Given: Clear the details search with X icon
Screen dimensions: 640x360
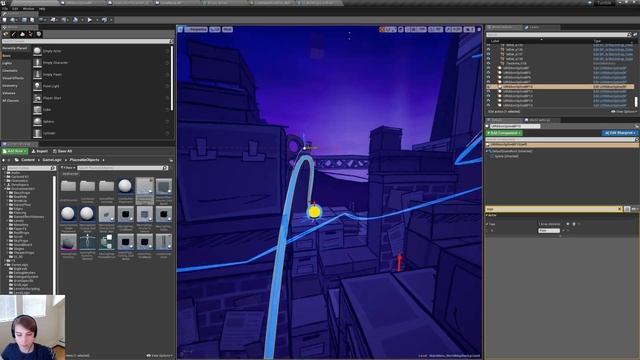Looking at the screenshot, I should coord(620,209).
